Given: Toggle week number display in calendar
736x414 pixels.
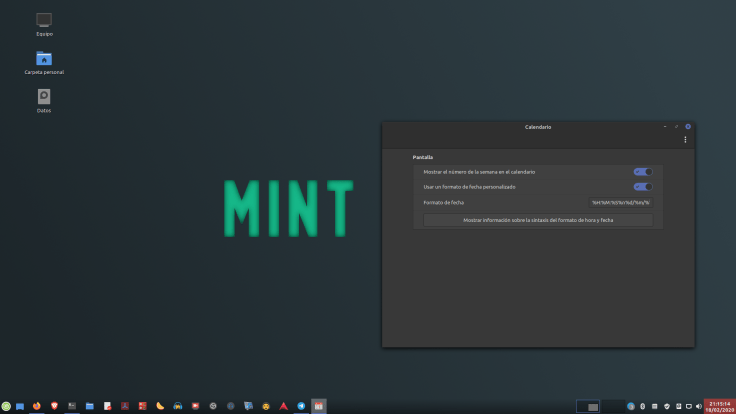Looking at the screenshot, I should pyautogui.click(x=642, y=172).
